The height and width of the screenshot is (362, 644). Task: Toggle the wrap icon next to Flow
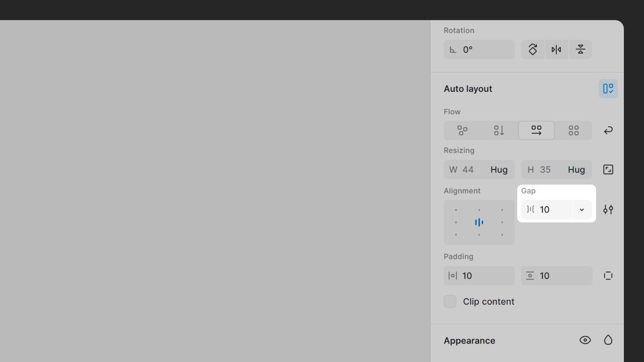[608, 130]
